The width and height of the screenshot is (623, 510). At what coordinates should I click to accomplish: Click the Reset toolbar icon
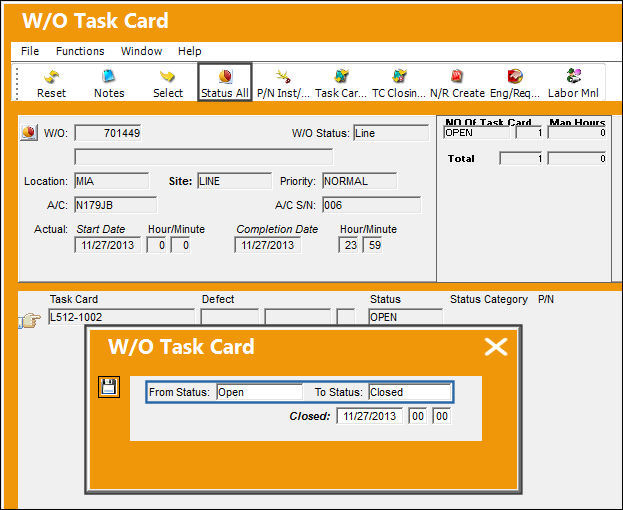tap(51, 83)
